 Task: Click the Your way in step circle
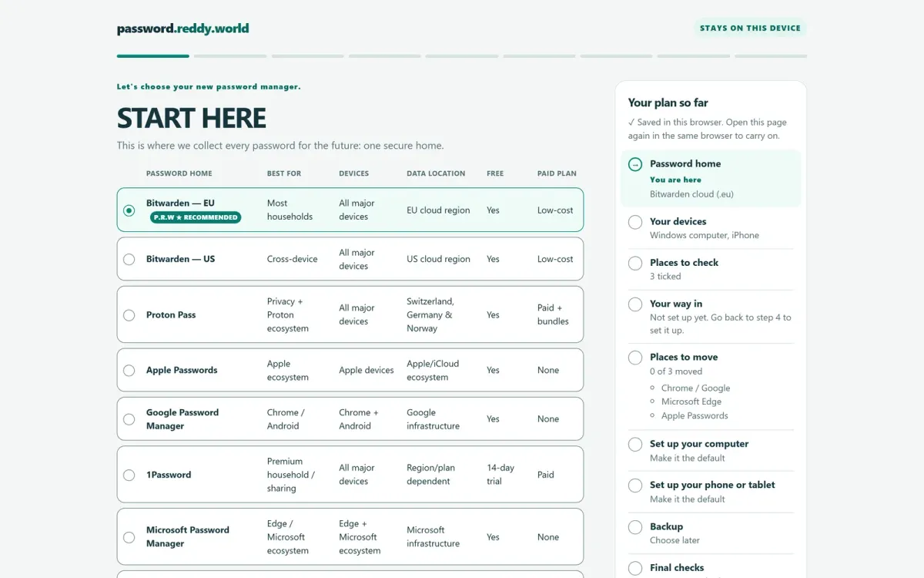[x=635, y=304]
